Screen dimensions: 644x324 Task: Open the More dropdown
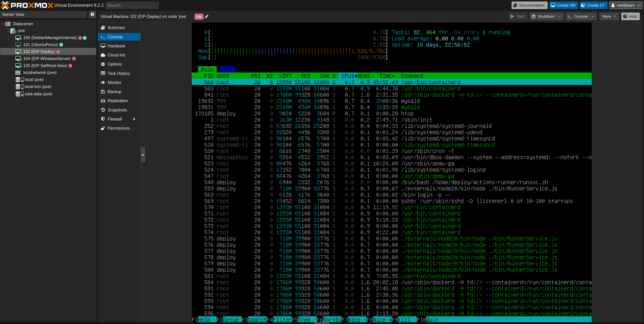pos(609,16)
